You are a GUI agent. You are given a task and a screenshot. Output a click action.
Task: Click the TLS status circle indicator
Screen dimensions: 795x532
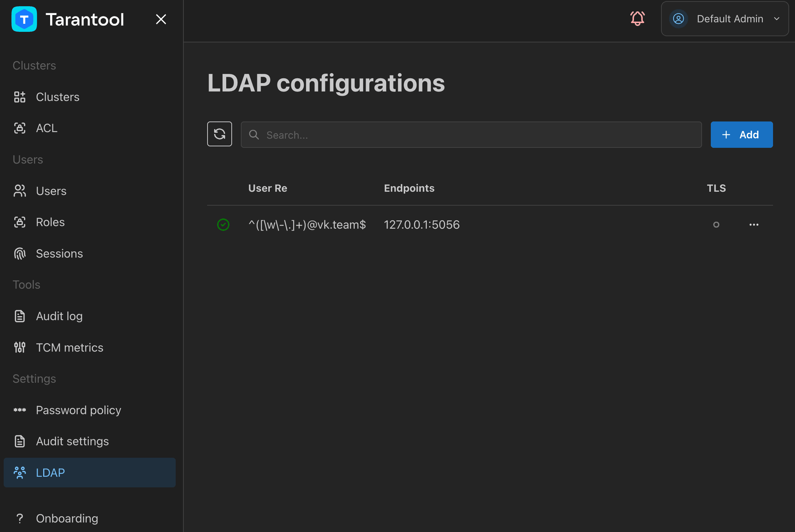click(x=716, y=225)
